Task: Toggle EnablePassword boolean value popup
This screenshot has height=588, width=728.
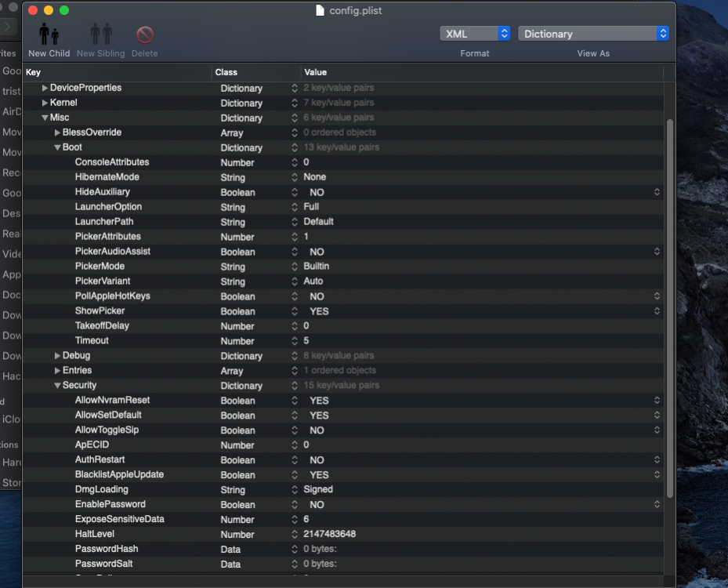Action: click(657, 504)
